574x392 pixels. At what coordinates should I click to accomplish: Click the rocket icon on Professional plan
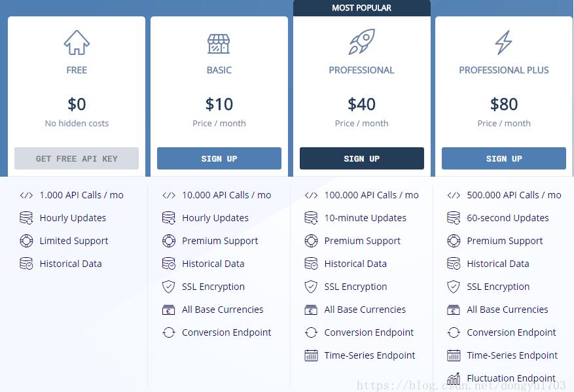point(361,43)
